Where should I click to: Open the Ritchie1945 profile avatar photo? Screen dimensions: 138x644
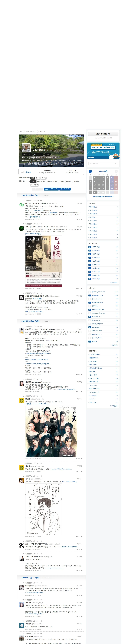(x=26, y=148)
